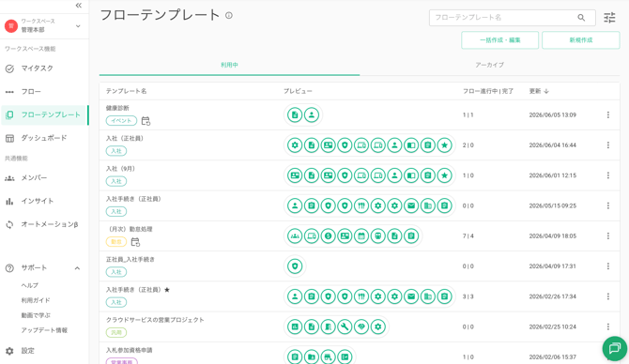
Task: Click star icon in 入社（9月） preview
Action: [x=444, y=175]
